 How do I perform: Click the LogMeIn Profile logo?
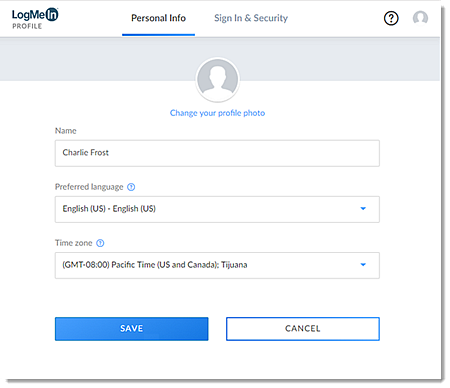[x=35, y=19]
